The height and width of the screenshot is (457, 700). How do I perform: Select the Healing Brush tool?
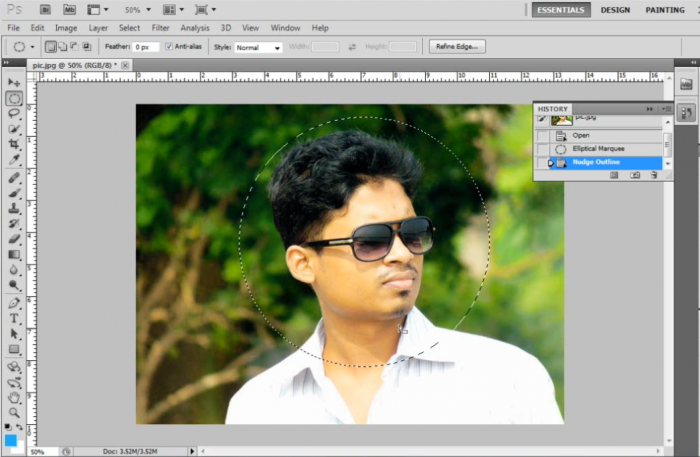[14, 178]
